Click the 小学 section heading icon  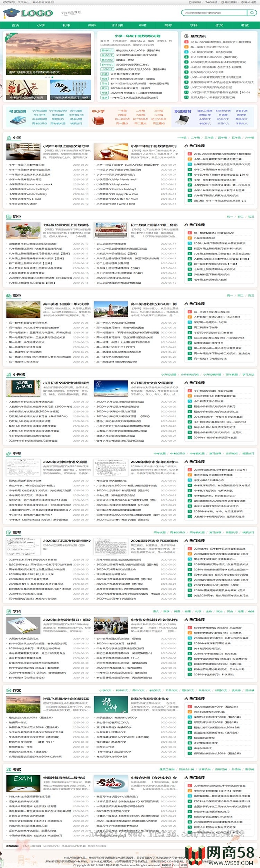pyautogui.click(x=9, y=138)
